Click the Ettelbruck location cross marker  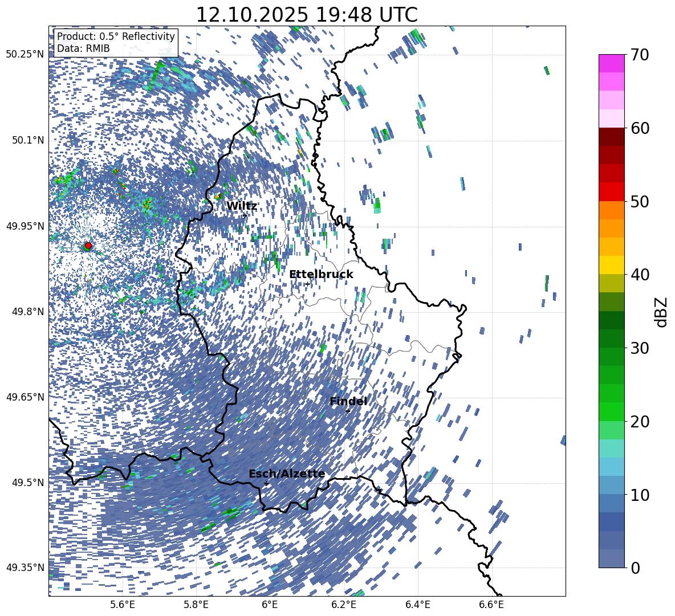point(307,284)
